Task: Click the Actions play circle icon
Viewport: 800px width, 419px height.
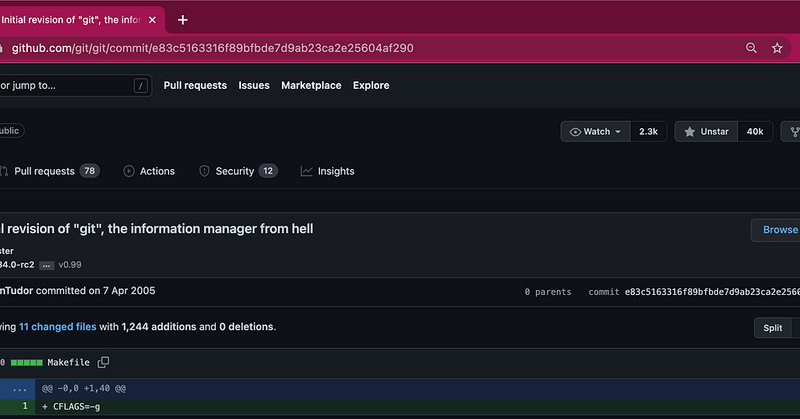Action: click(x=129, y=171)
